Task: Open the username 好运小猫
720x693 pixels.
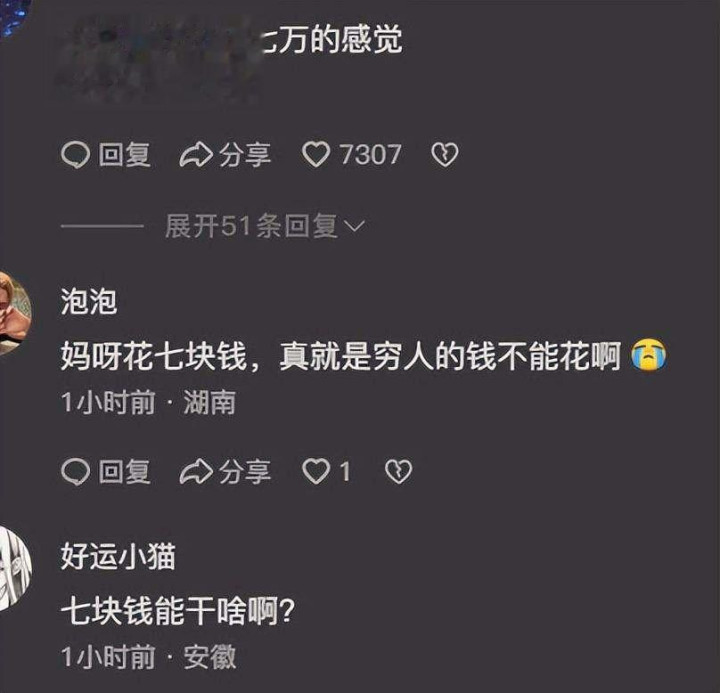Action: pos(118,556)
